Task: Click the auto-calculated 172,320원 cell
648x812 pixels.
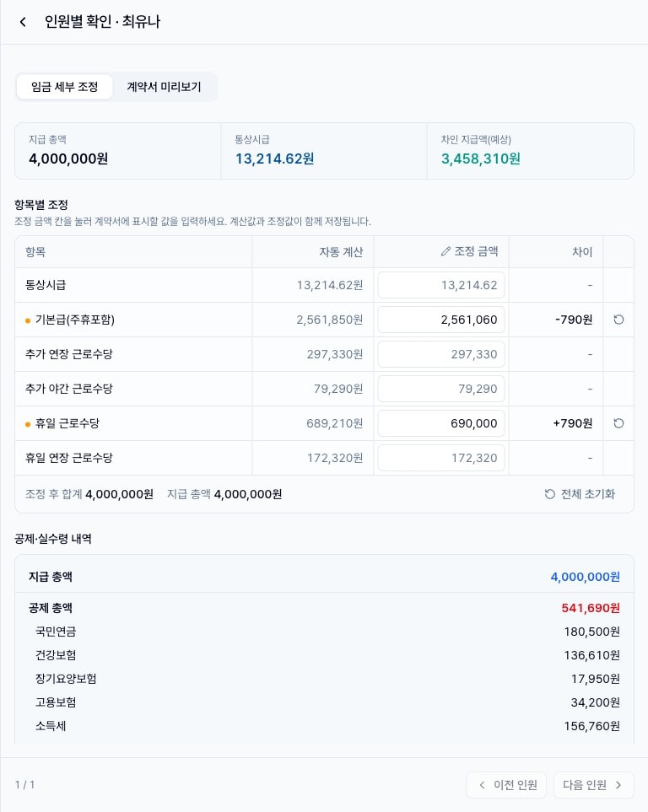Action: [335, 458]
